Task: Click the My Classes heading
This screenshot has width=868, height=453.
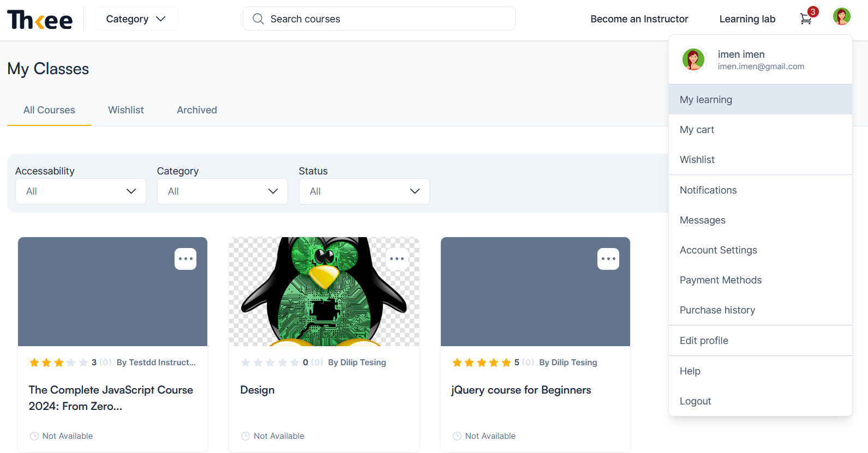Action: (x=48, y=69)
